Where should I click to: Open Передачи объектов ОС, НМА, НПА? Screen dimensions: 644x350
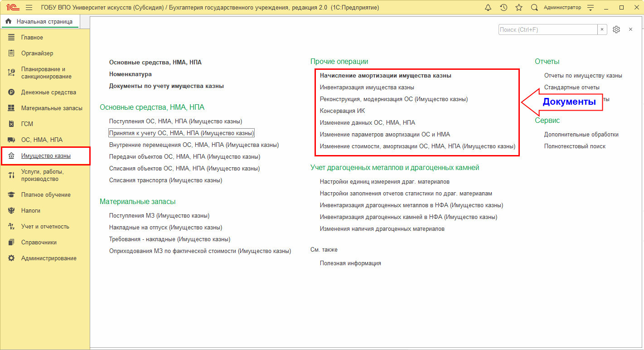(185, 157)
